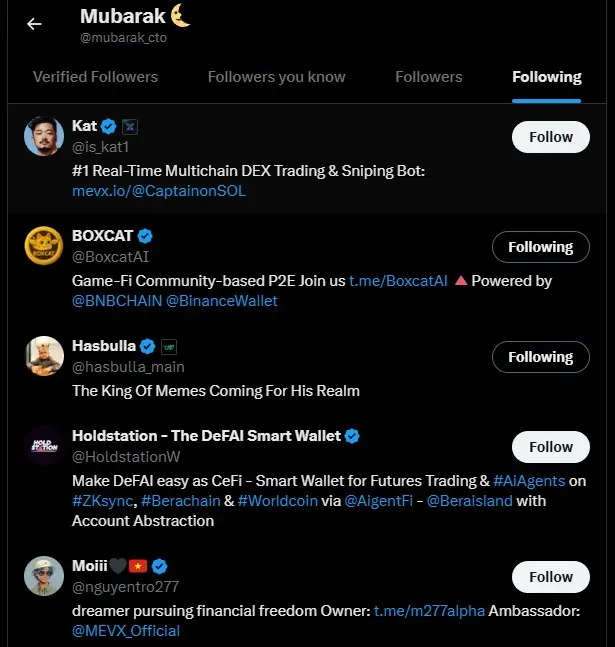Viewport: 615px width, 647px height.
Task: Click Hasbulla's green affiliate badge icon
Action: tap(169, 346)
